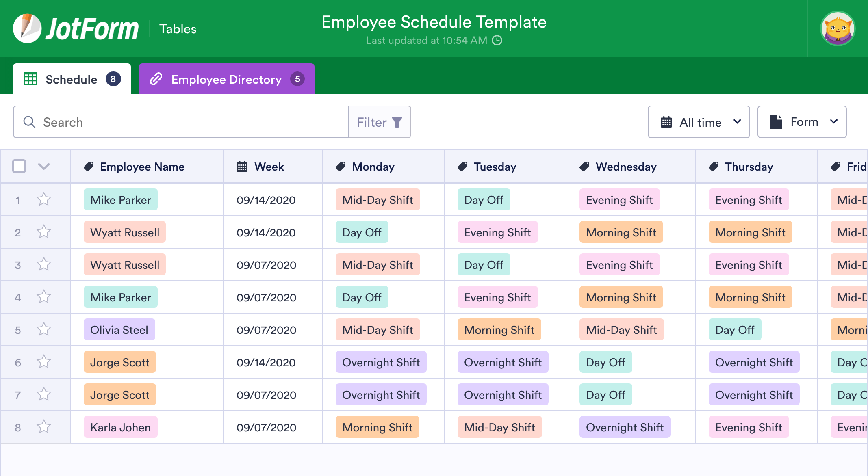Click the calendar icon in the Week column header
This screenshot has width=868, height=476.
[x=242, y=167]
